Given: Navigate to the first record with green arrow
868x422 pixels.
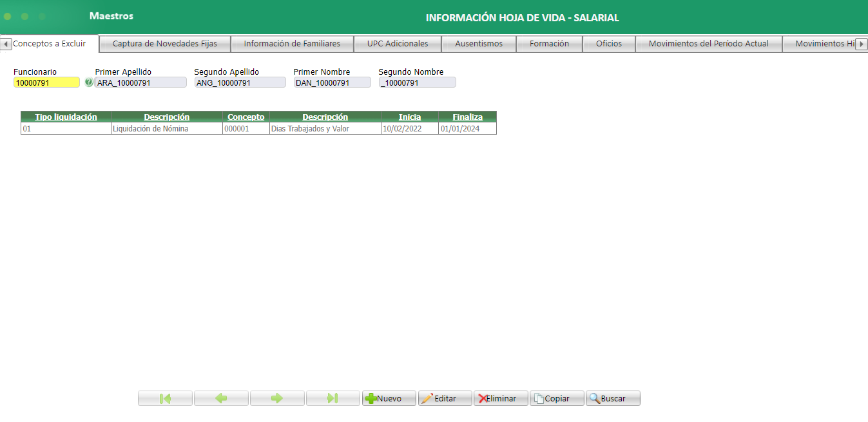Looking at the screenshot, I should [165, 398].
